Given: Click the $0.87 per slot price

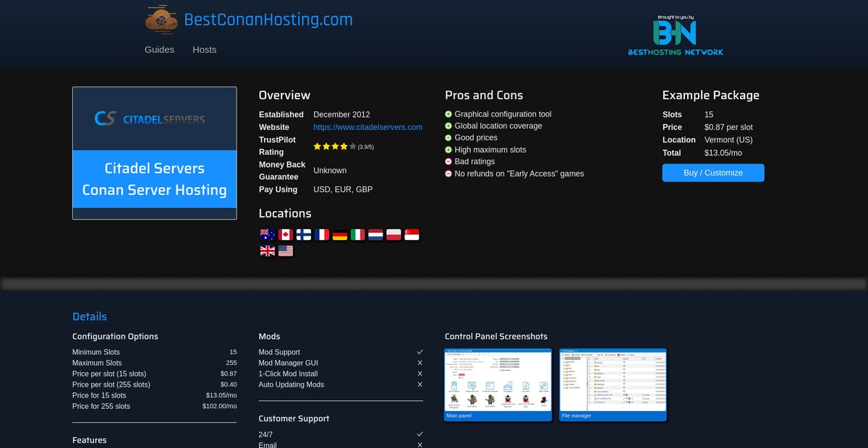Looking at the screenshot, I should 728,127.
